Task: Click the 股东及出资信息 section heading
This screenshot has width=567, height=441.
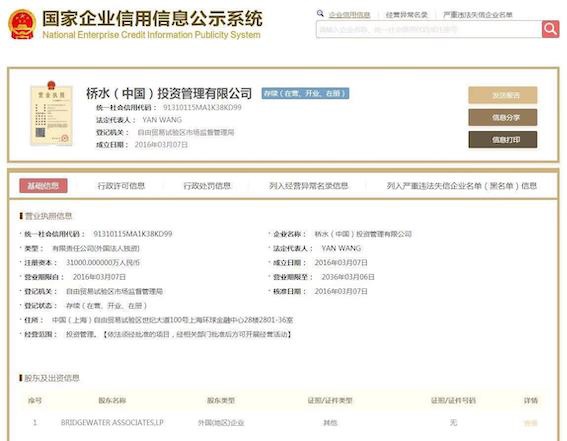Action: 52,378
